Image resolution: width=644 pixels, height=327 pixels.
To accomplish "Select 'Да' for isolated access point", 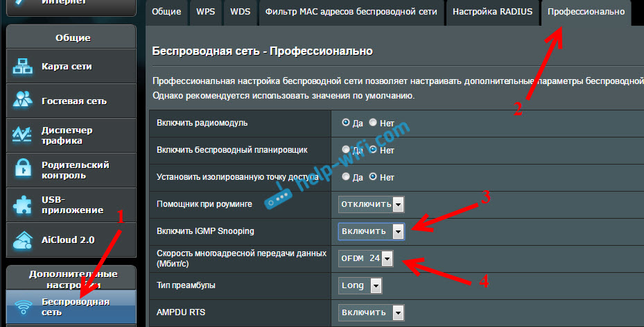I will [x=346, y=177].
